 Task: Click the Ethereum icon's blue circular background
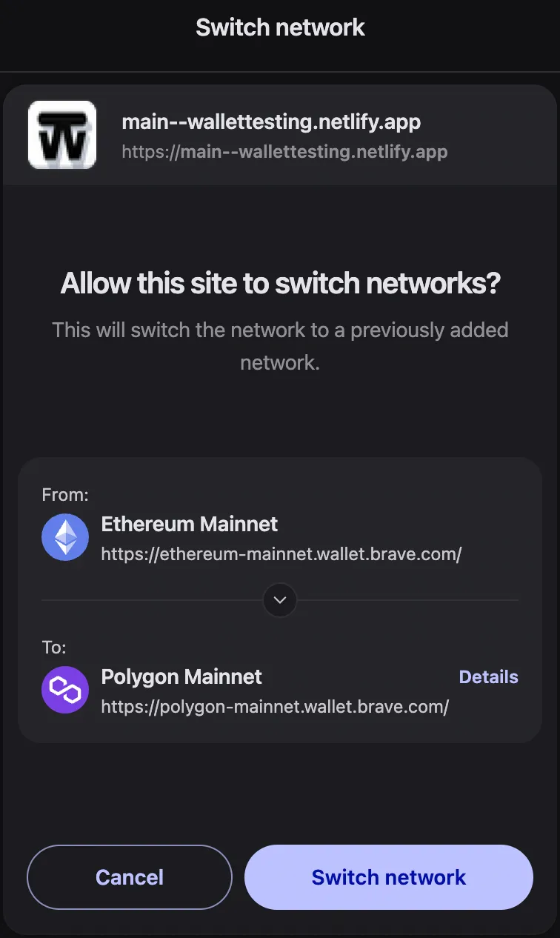tap(64, 536)
